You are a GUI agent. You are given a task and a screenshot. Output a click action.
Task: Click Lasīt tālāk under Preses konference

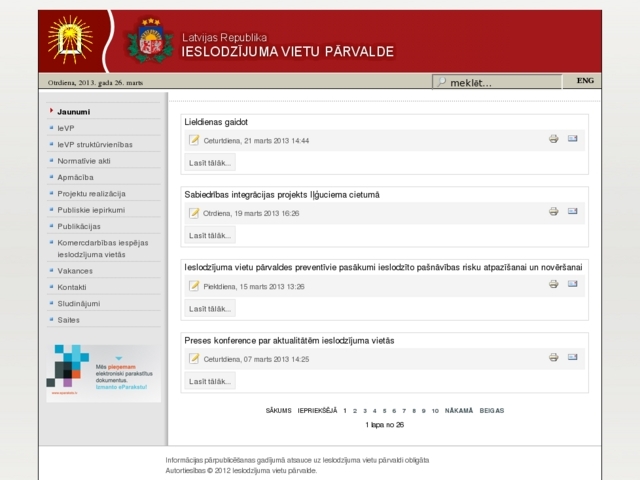pos(210,381)
